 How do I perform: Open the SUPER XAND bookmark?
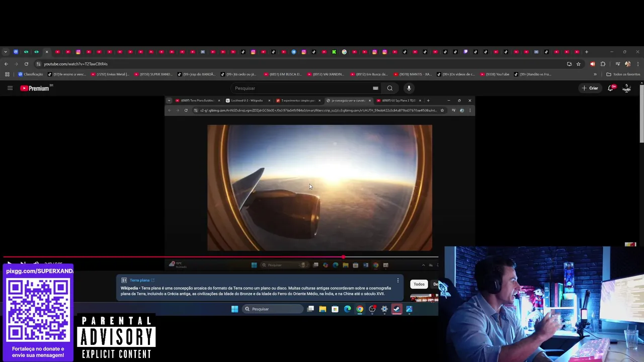[x=153, y=74]
